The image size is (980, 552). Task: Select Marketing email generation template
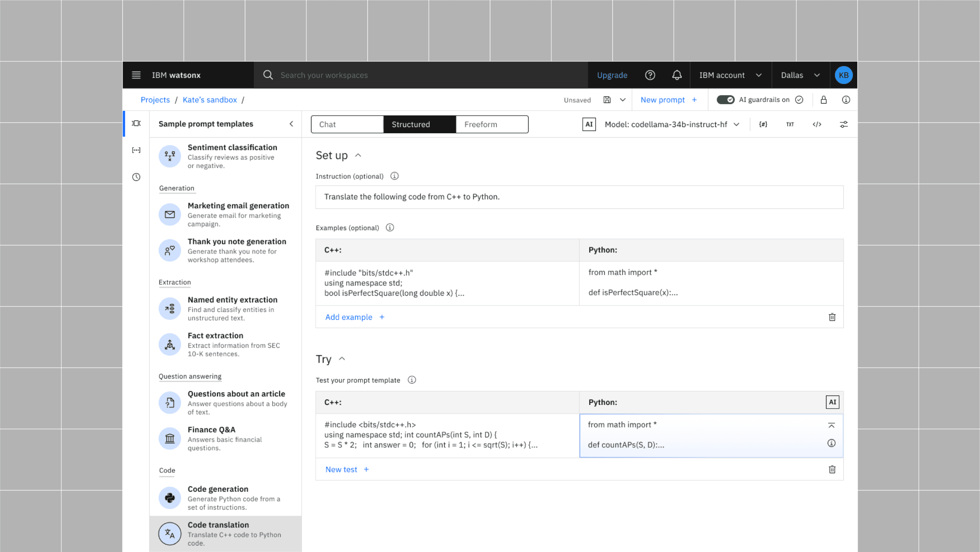[x=226, y=215]
